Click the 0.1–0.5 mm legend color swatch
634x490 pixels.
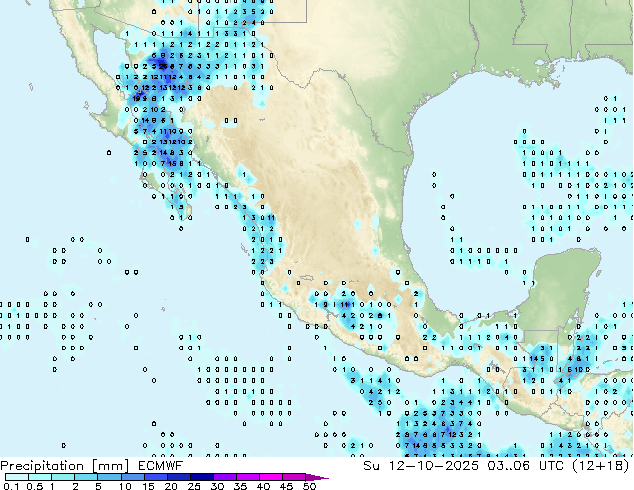(17, 477)
